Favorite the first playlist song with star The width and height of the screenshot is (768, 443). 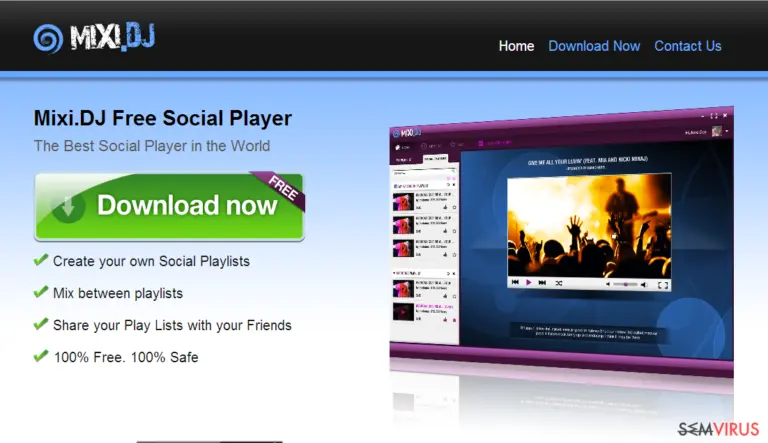point(454,208)
